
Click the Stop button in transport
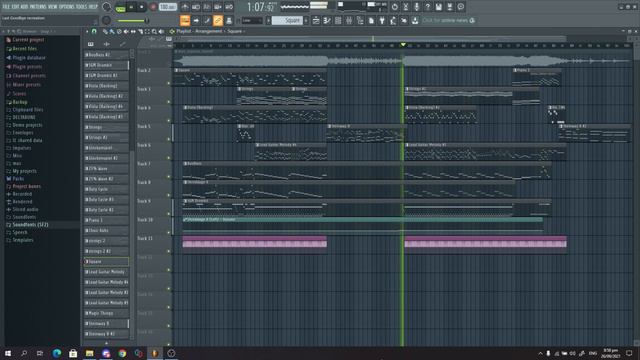142,7
